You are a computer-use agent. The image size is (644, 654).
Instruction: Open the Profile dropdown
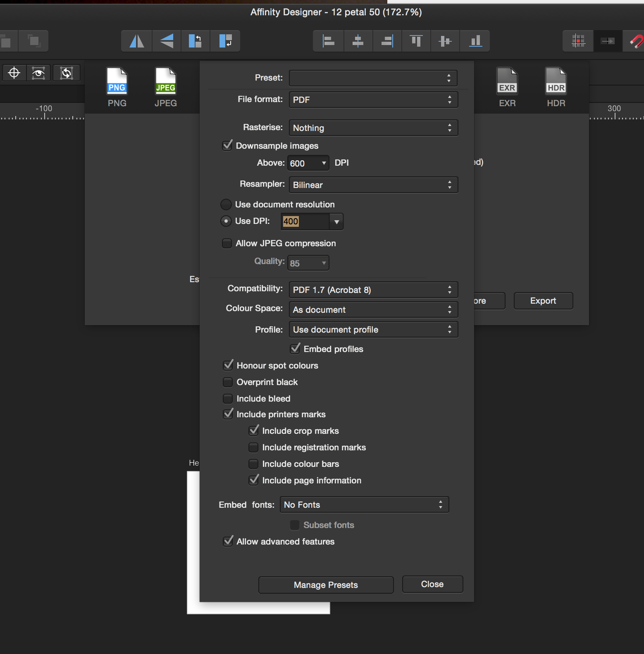pyautogui.click(x=373, y=329)
